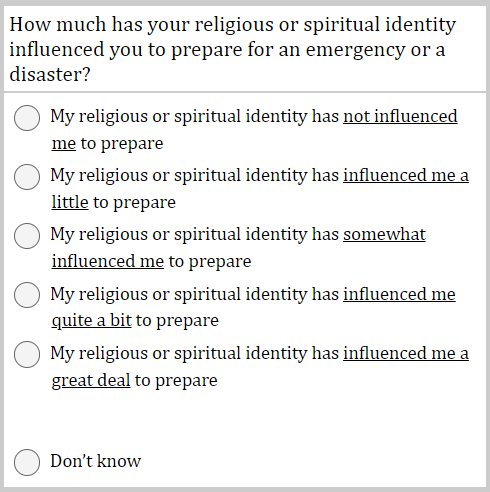490x492 pixels.
Task: Click the underlined word 'somewhat'
Action: click(384, 234)
